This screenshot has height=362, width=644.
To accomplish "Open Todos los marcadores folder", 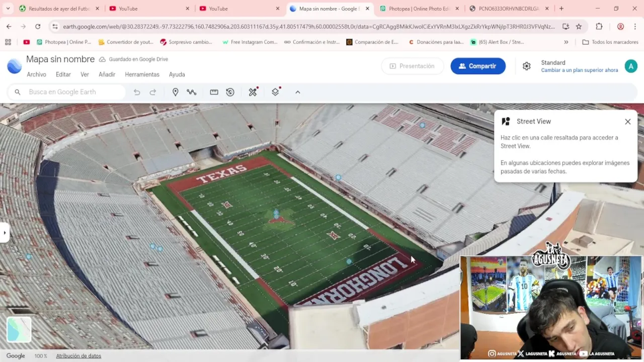I will click(x=610, y=42).
